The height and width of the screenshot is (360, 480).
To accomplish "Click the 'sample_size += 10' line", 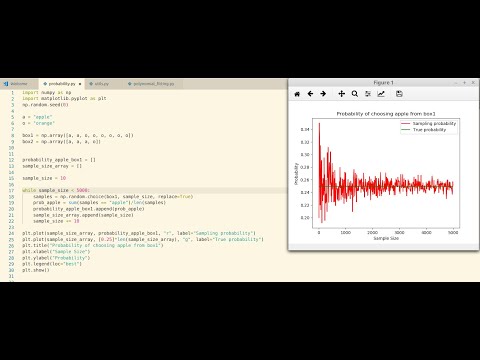I will 56,221.
